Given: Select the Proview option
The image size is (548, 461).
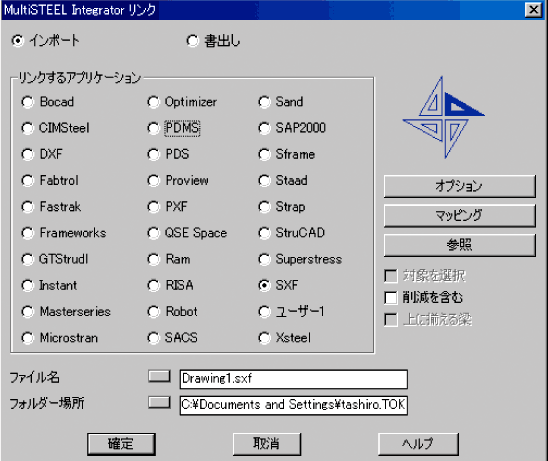Looking at the screenshot, I should pos(153,181).
